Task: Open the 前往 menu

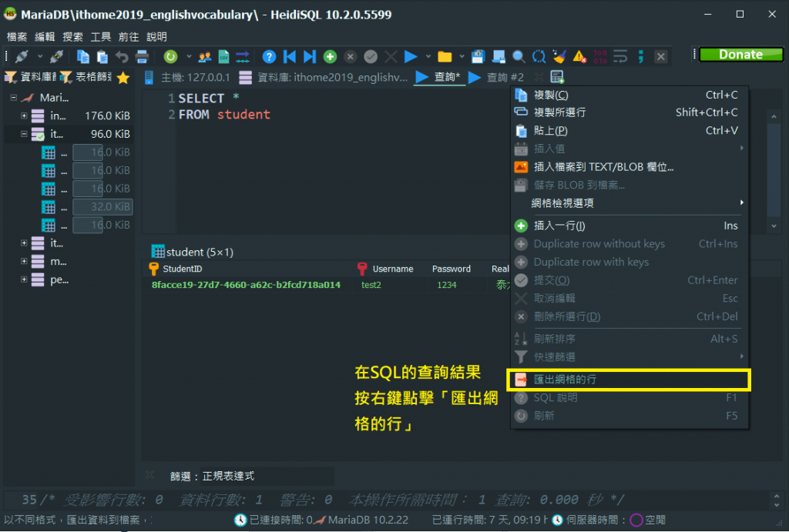Action: [129, 37]
